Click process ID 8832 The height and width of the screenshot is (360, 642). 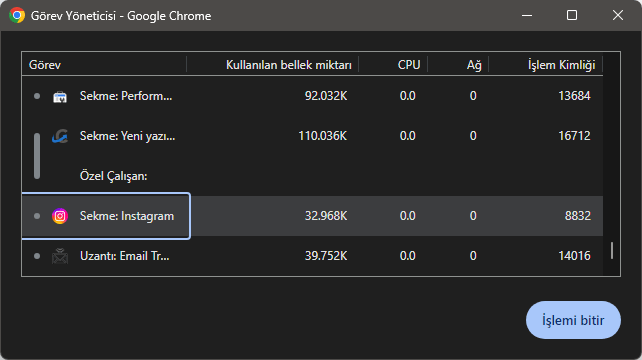click(578, 216)
